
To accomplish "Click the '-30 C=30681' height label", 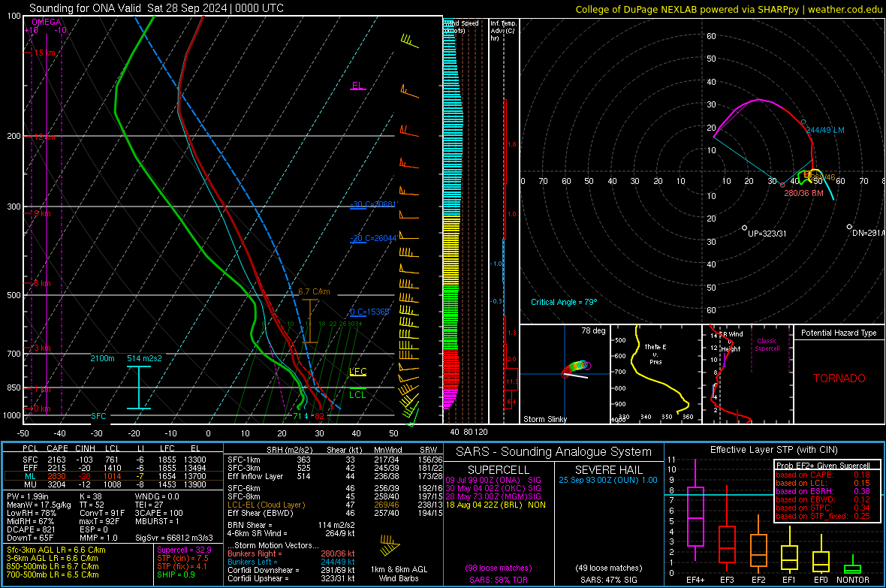I will [x=373, y=204].
